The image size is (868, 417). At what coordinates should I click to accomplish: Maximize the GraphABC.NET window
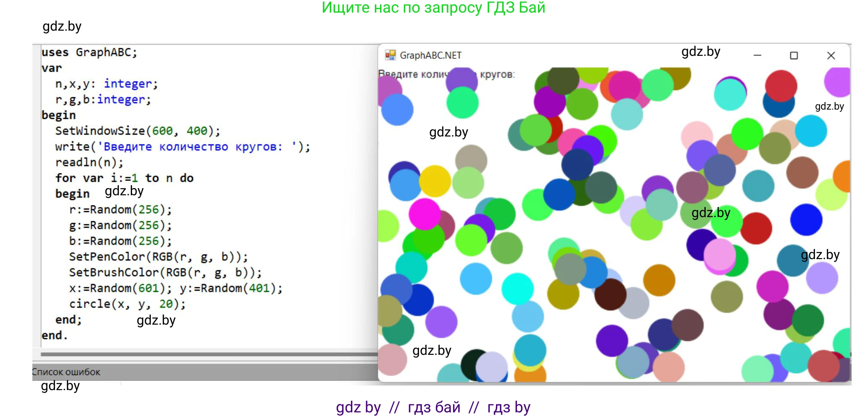tap(794, 55)
